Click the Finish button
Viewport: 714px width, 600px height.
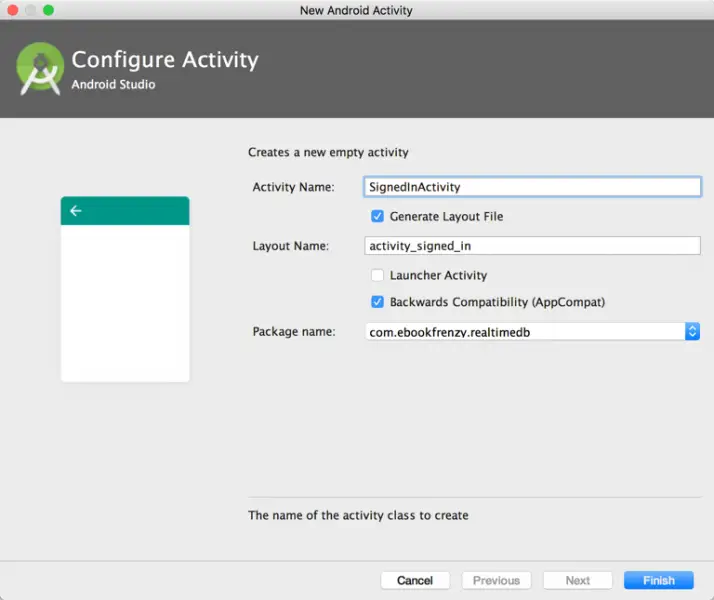tap(658, 580)
